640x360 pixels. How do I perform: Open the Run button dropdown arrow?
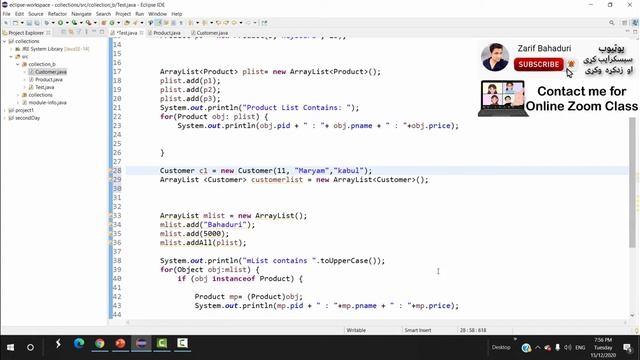pos(67,23)
